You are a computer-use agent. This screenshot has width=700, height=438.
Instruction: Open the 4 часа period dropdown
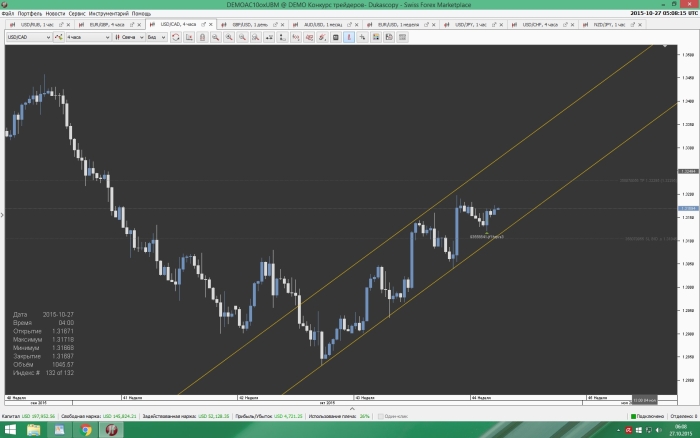(88, 38)
